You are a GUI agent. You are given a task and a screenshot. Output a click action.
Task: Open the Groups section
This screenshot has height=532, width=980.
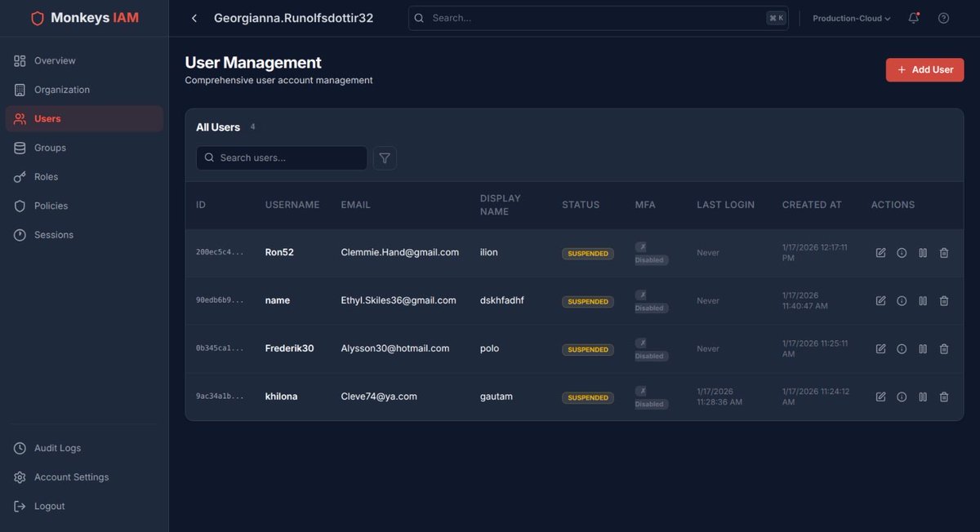coord(84,148)
